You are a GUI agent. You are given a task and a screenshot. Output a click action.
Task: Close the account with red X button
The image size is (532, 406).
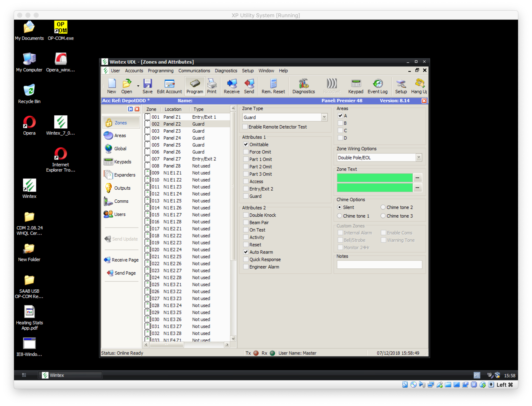[424, 101]
